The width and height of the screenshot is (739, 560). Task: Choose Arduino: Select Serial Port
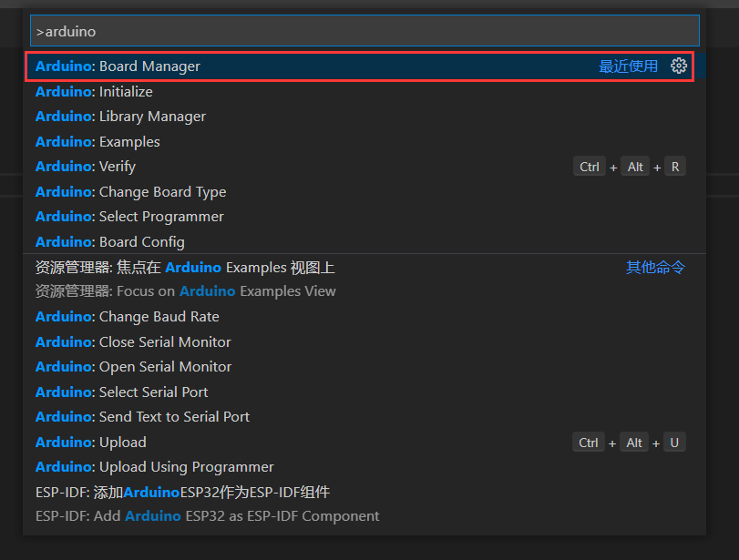pos(364,392)
